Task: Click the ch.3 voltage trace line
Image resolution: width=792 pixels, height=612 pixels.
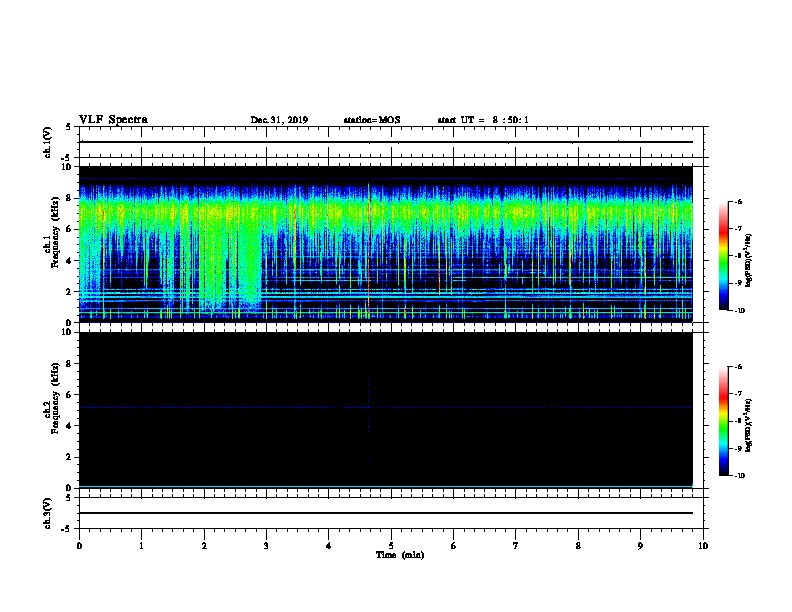Action: tap(386, 513)
